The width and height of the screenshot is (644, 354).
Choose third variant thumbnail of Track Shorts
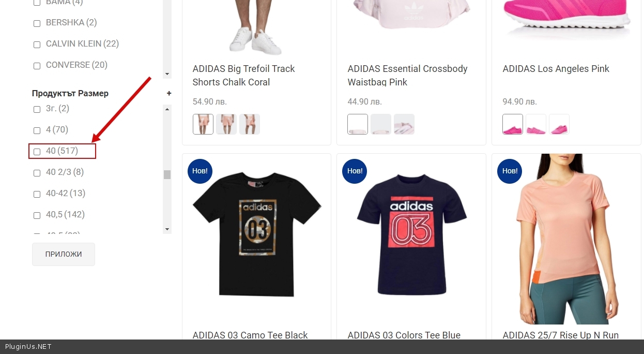250,124
